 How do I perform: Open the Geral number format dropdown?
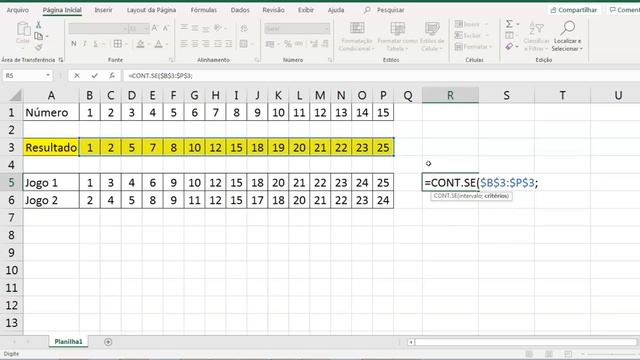click(x=326, y=28)
